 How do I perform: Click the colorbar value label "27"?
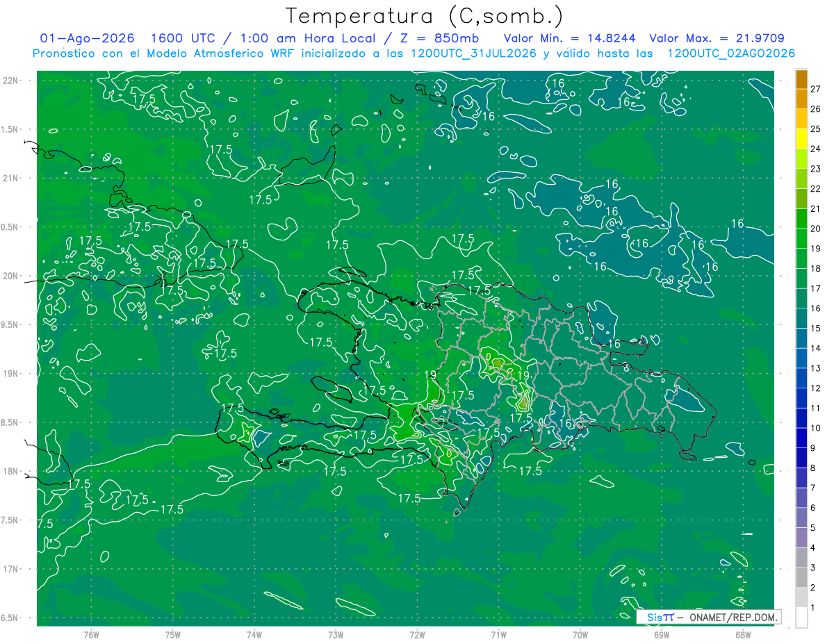click(x=815, y=88)
